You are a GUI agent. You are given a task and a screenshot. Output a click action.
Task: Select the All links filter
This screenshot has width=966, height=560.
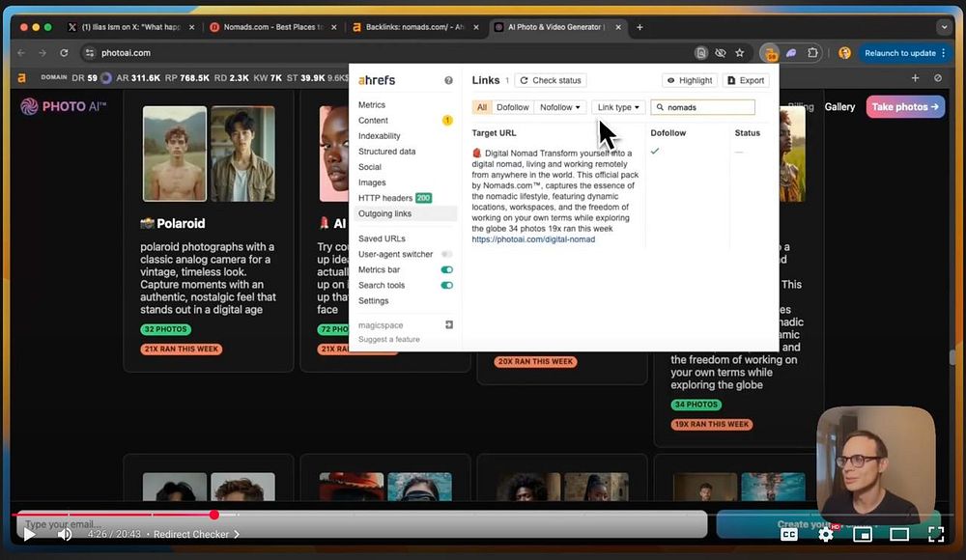pos(482,107)
